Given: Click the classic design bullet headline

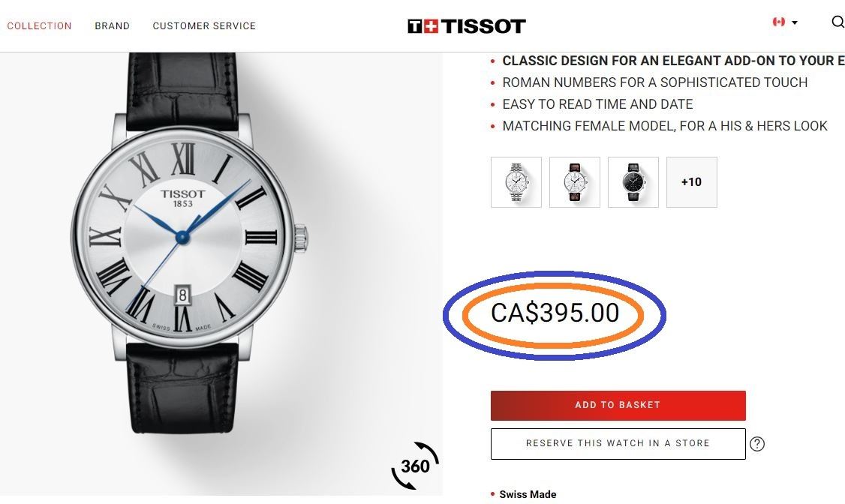Looking at the screenshot, I should coord(674,61).
